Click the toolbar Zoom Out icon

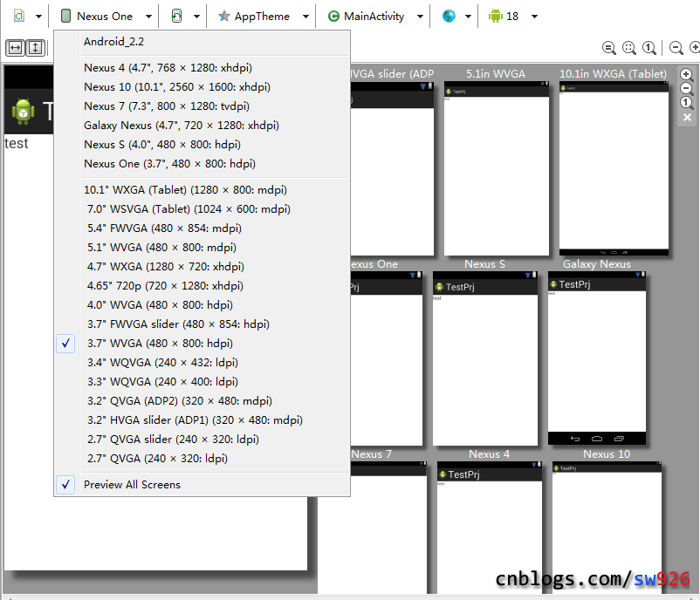coord(676,48)
